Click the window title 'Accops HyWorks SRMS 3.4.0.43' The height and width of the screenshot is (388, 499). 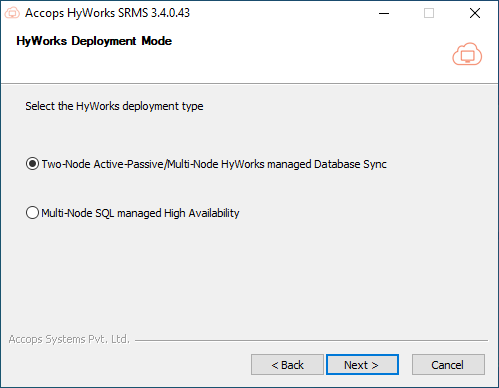point(107,13)
